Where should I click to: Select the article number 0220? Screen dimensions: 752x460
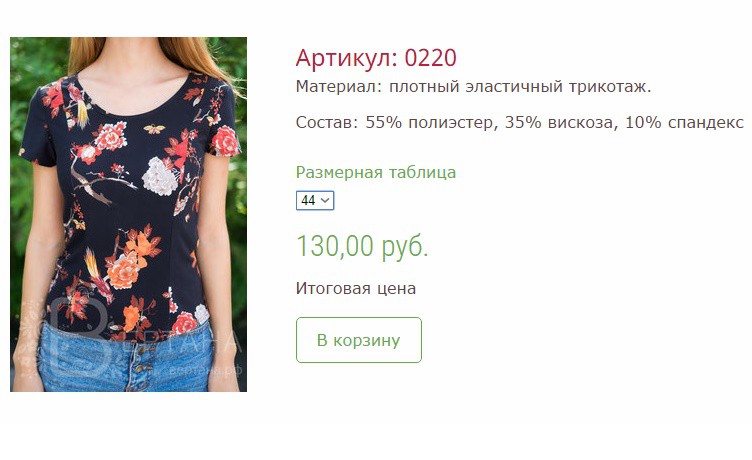coord(430,58)
